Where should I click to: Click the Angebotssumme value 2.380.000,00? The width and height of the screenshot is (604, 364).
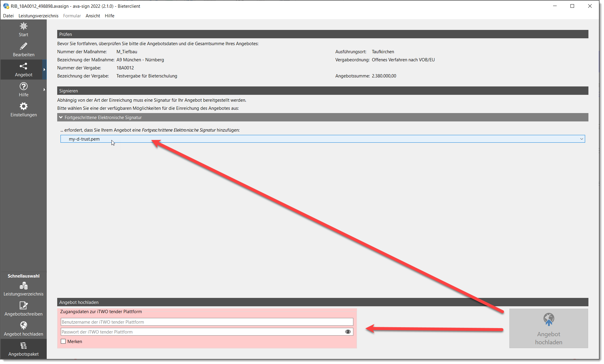tap(384, 76)
